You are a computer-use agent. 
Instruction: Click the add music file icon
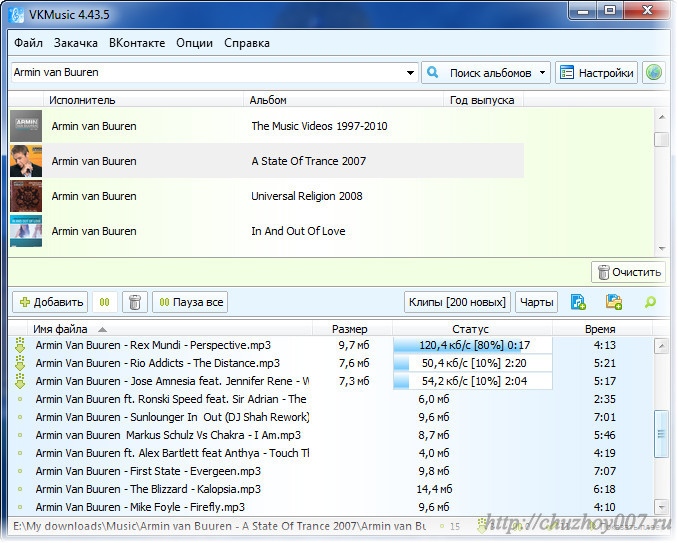pyautogui.click(x=578, y=302)
